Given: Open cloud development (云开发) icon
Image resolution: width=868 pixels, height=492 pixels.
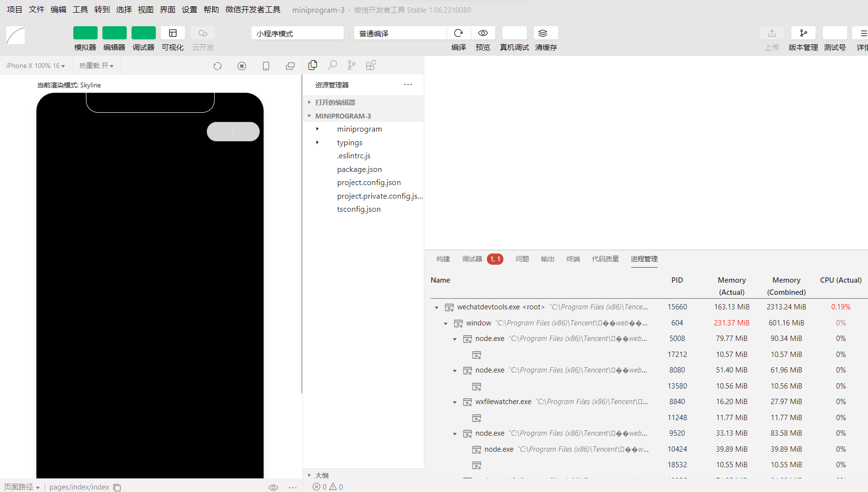Looking at the screenshot, I should tap(202, 33).
